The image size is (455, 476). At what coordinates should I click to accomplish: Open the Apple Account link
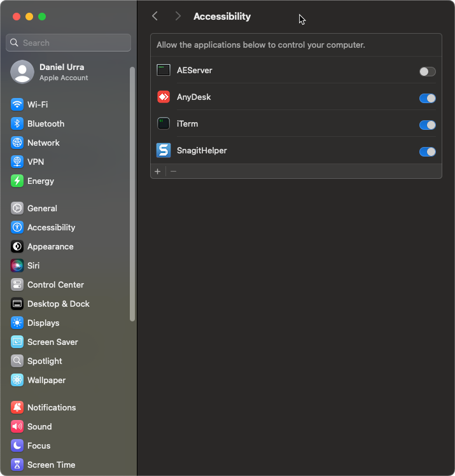64,78
